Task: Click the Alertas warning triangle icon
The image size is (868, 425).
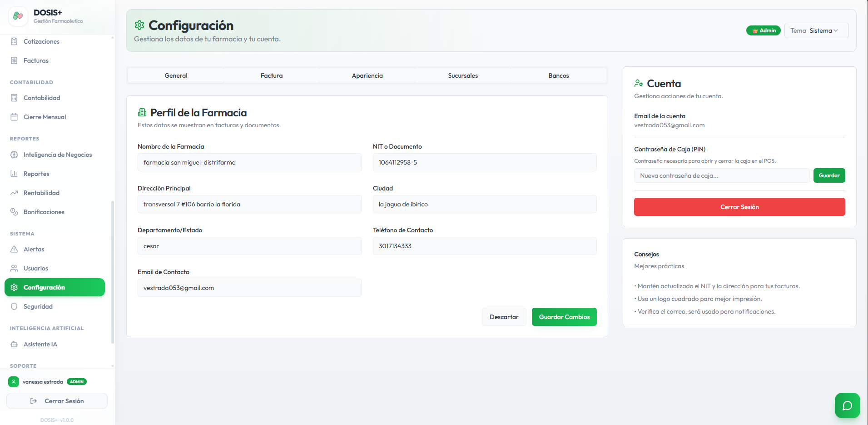Action: [14, 249]
